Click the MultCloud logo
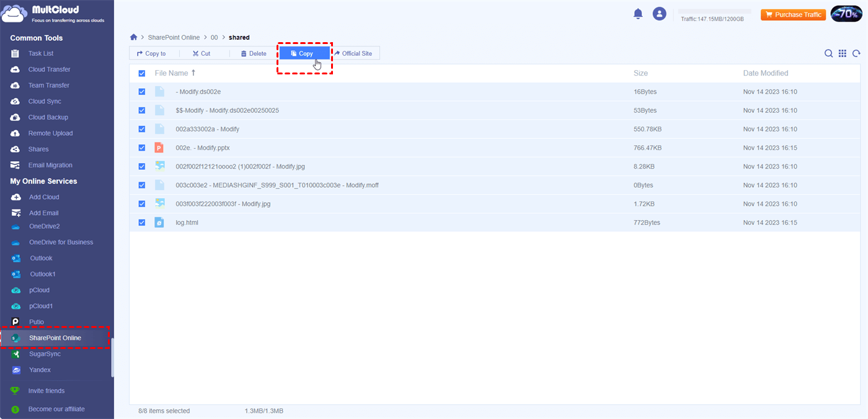 [x=53, y=14]
